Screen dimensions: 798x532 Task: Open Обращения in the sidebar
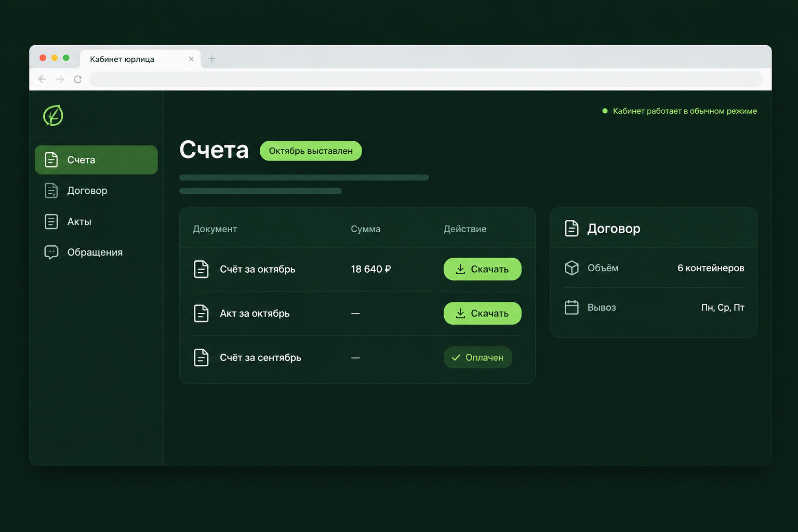[x=96, y=252]
